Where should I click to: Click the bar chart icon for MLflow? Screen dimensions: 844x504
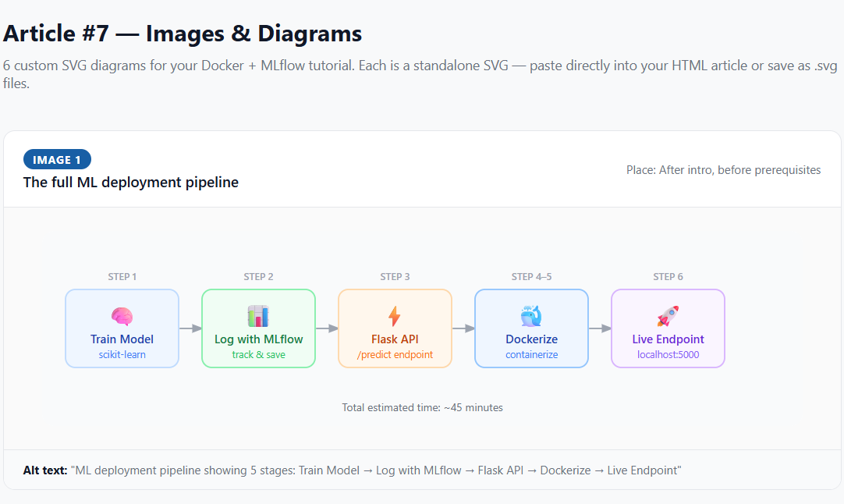click(x=258, y=316)
